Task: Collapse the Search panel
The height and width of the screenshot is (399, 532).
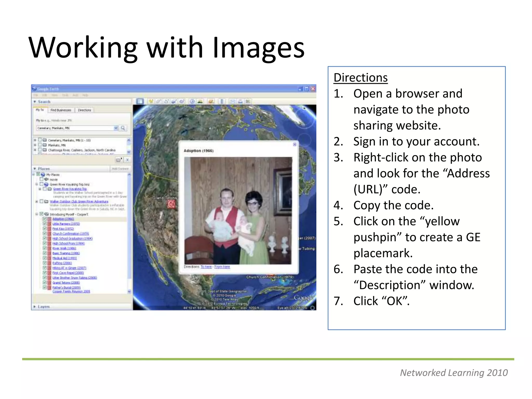Action: click(x=35, y=102)
